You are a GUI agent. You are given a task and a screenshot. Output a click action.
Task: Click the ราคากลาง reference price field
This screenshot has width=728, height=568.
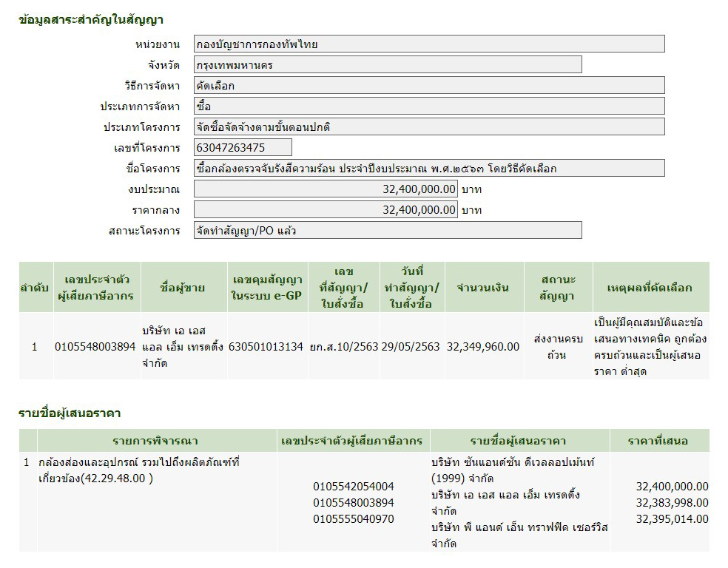coord(326,210)
